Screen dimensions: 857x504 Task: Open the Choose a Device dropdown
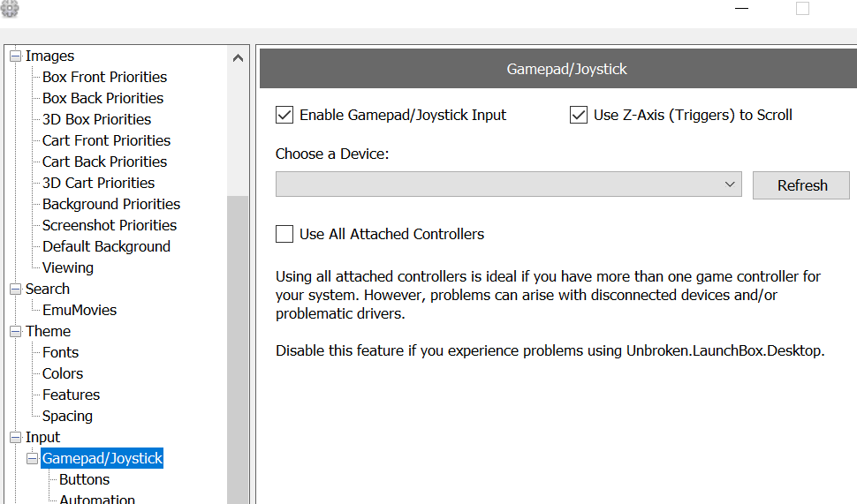(508, 184)
